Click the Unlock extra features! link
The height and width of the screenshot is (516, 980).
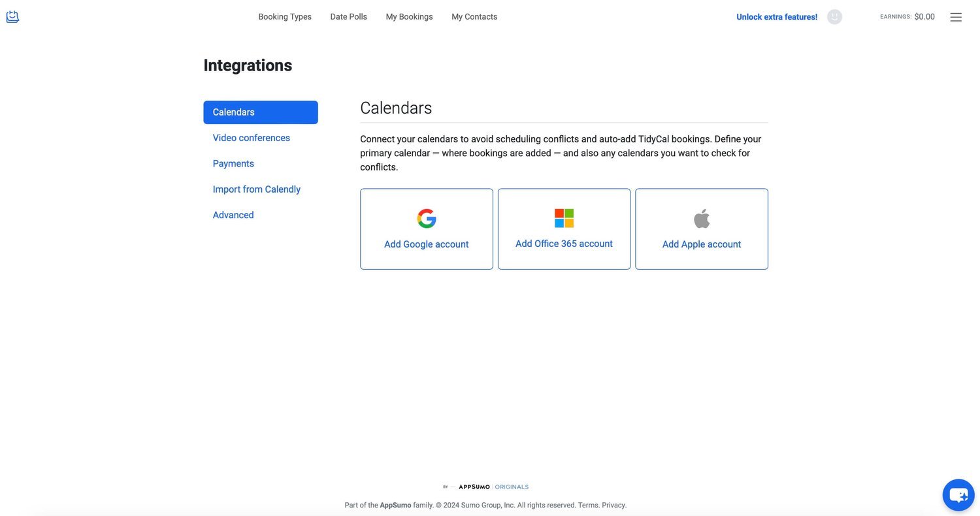click(x=777, y=17)
